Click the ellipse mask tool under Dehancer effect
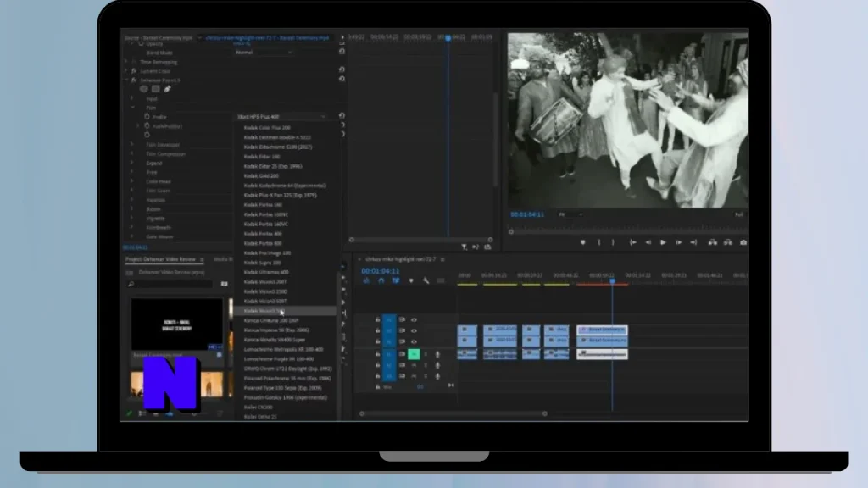This screenshot has height=488, width=868. point(144,88)
